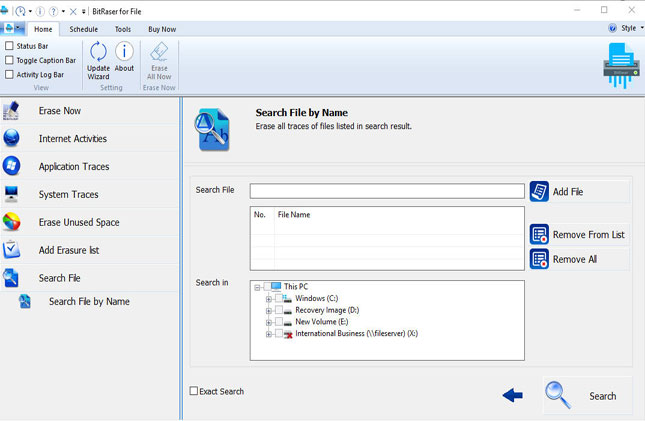
Task: Click the Remove From List button
Action: point(579,235)
